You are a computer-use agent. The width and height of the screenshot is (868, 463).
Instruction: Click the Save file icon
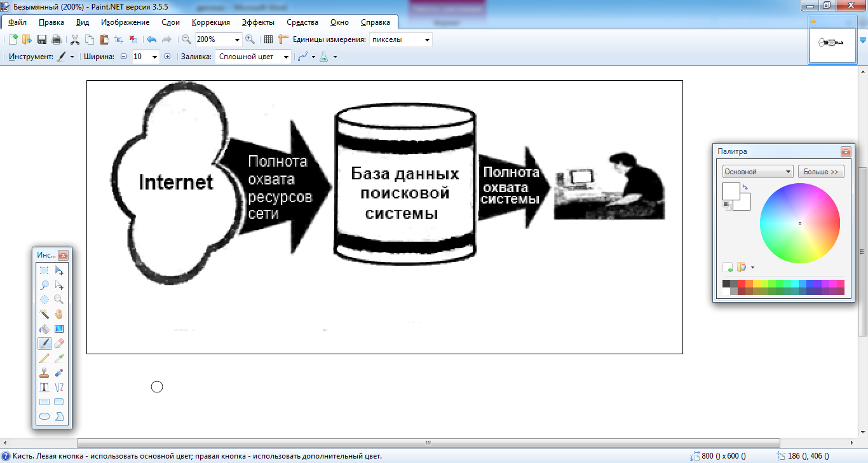[42, 39]
